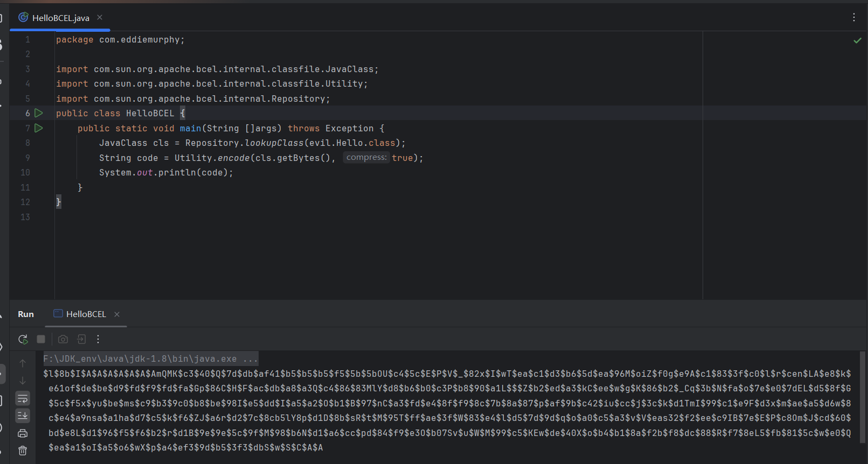Open the editor tabs more-options menu
The image size is (868, 464).
(x=854, y=18)
